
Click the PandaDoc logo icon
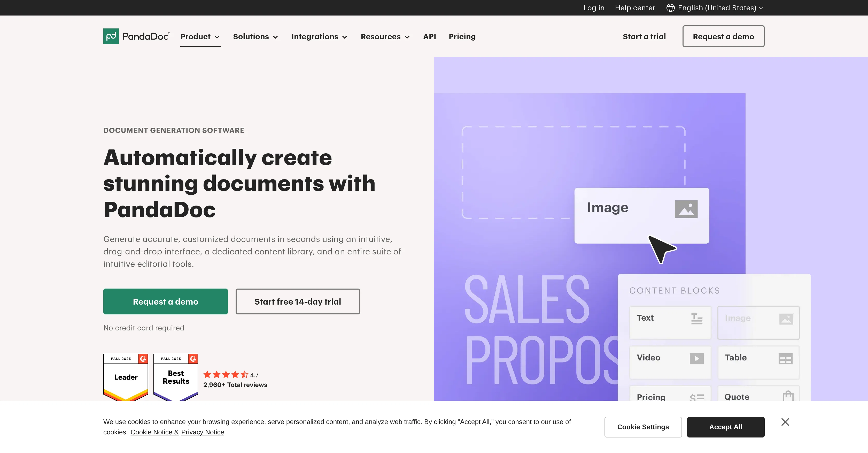tap(111, 36)
